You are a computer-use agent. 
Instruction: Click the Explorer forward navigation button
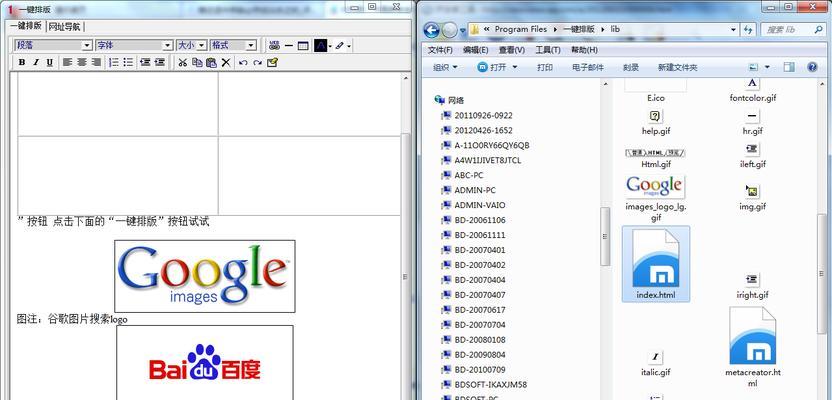coord(449,30)
